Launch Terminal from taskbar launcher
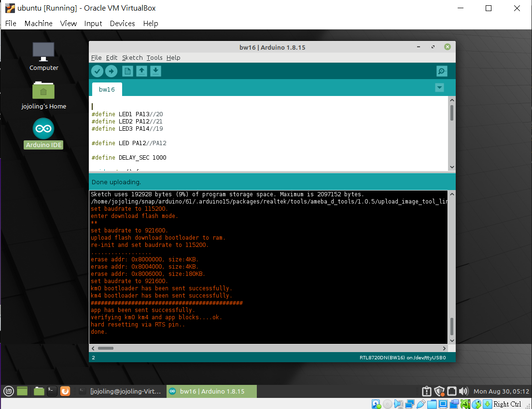The image size is (532, 409). coord(52,391)
